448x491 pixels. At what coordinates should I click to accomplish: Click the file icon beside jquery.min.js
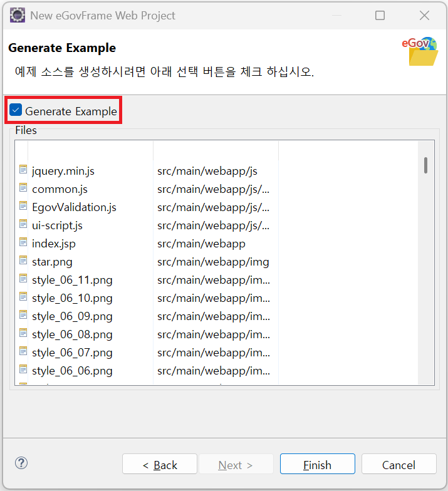pyautogui.click(x=23, y=169)
